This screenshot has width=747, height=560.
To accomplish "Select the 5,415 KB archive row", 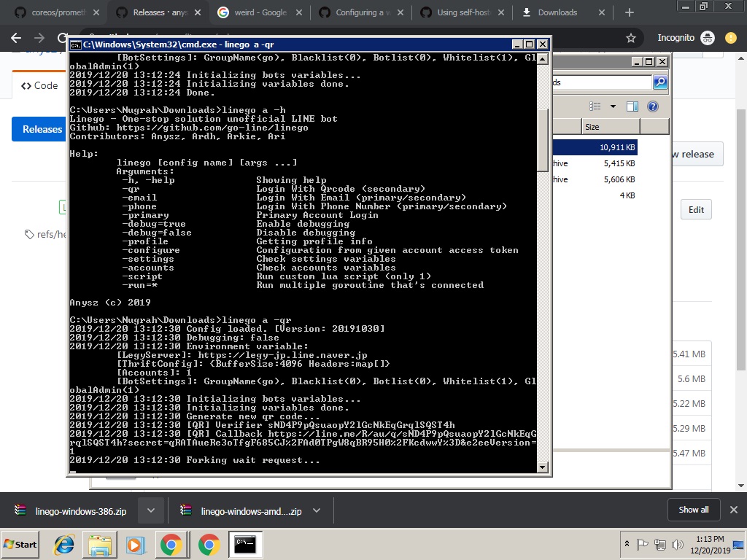I will tap(595, 163).
